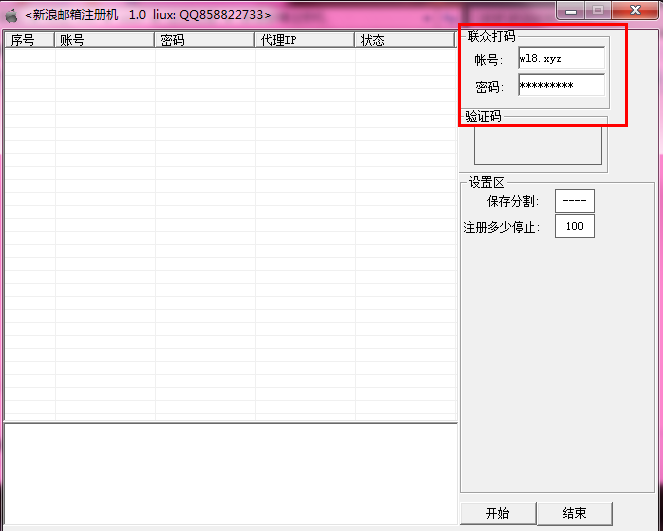Click the 结束 button
Image resolution: width=663 pixels, height=531 pixels.
574,513
